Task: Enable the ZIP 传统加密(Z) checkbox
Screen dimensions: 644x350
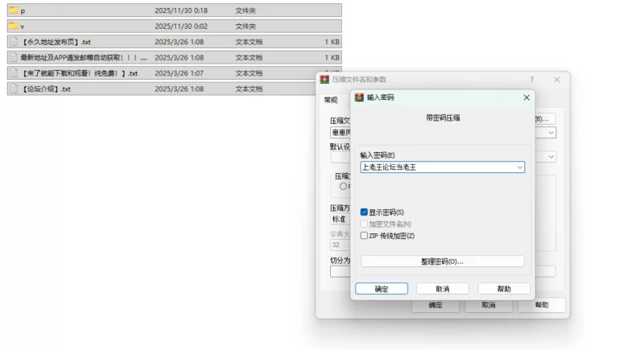Action: tap(364, 236)
